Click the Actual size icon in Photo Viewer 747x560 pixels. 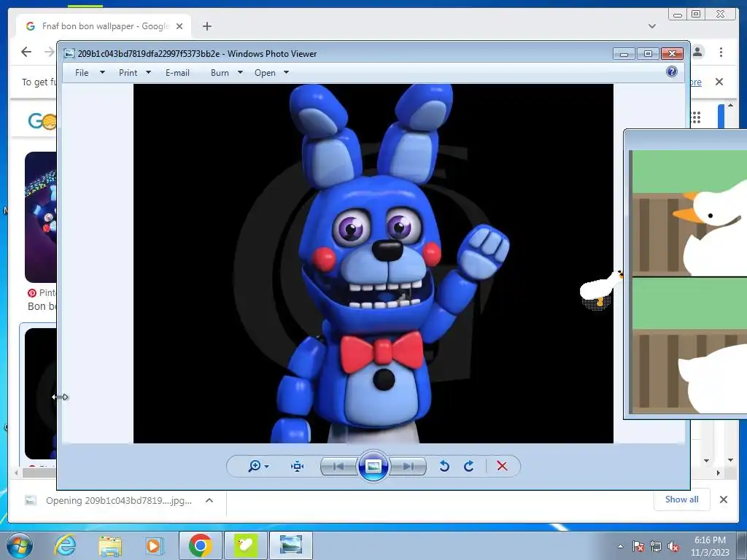pos(298,466)
